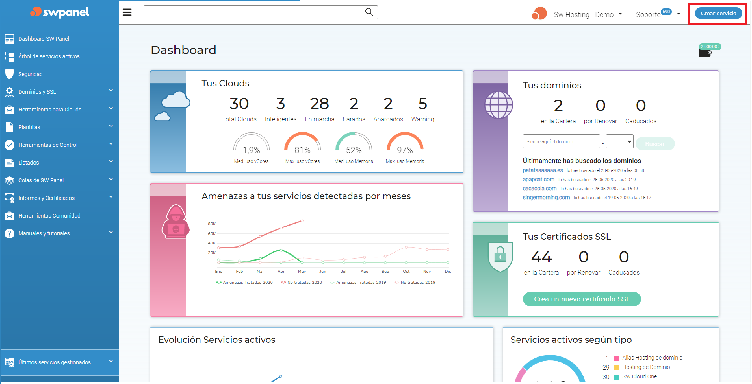The width and height of the screenshot is (752, 384).
Task: Click the orange SW Hosting avatar logo
Action: [539, 13]
